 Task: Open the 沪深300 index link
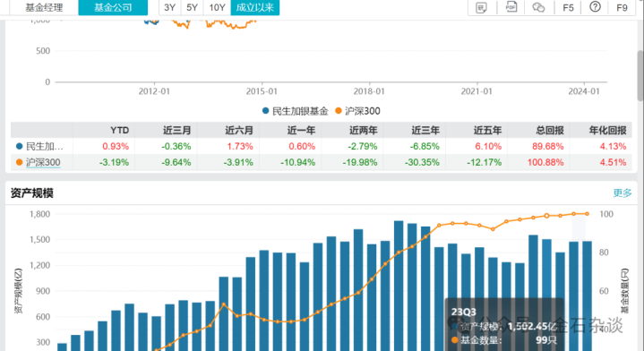pyautogui.click(x=43, y=163)
